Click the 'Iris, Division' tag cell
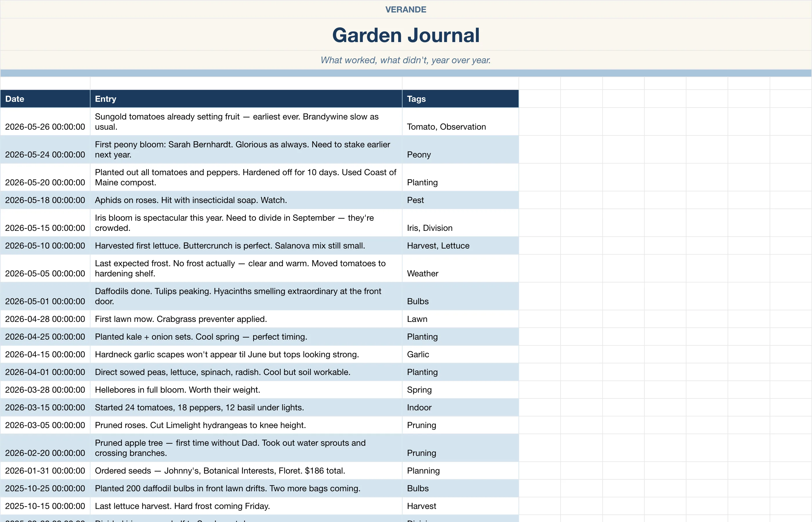This screenshot has width=812, height=522. 460,223
